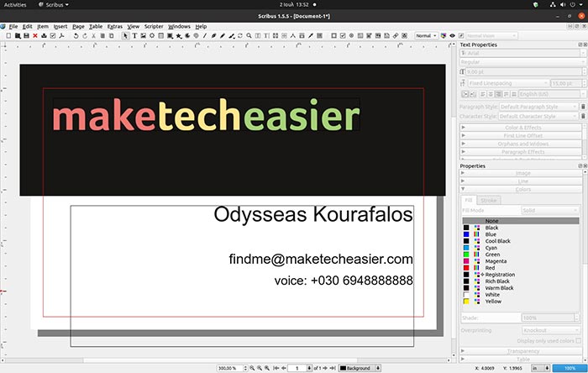Open the Preflight Verifier icon
588x373 pixels.
(x=53, y=35)
